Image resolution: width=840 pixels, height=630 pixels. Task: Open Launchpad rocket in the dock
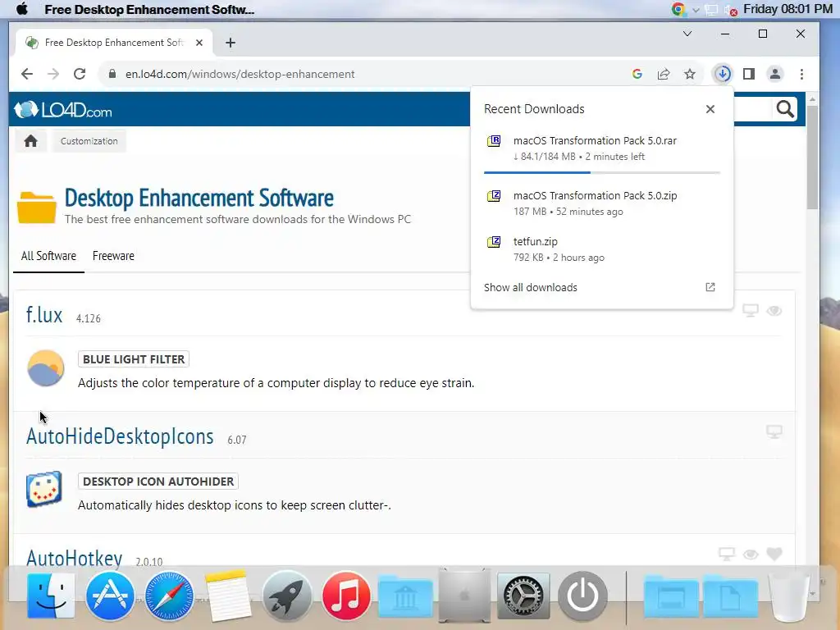click(287, 596)
